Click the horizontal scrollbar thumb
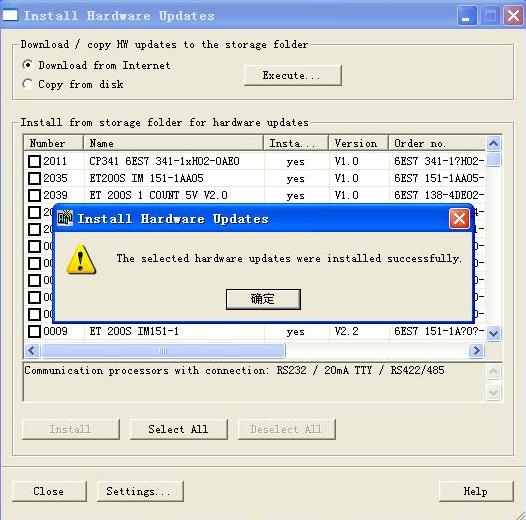The image size is (526, 520). tap(163, 351)
